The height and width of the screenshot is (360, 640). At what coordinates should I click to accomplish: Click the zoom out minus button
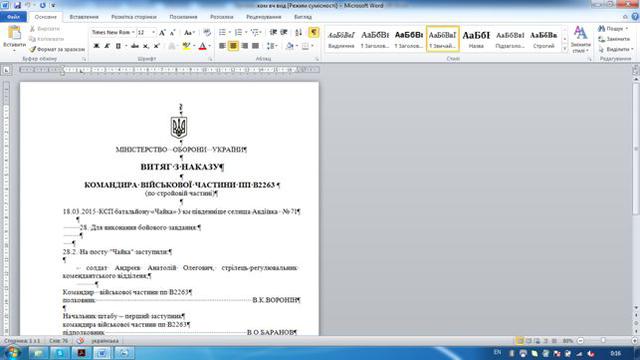581,340
